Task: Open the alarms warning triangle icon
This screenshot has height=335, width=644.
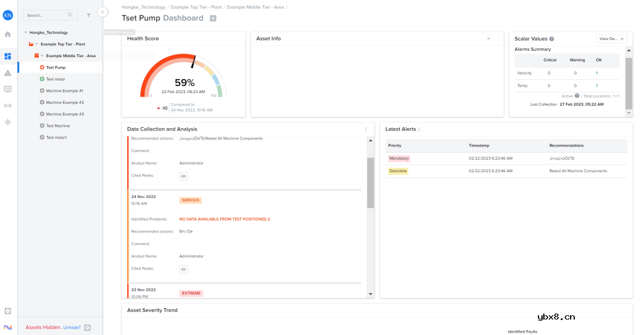Action: point(8,73)
